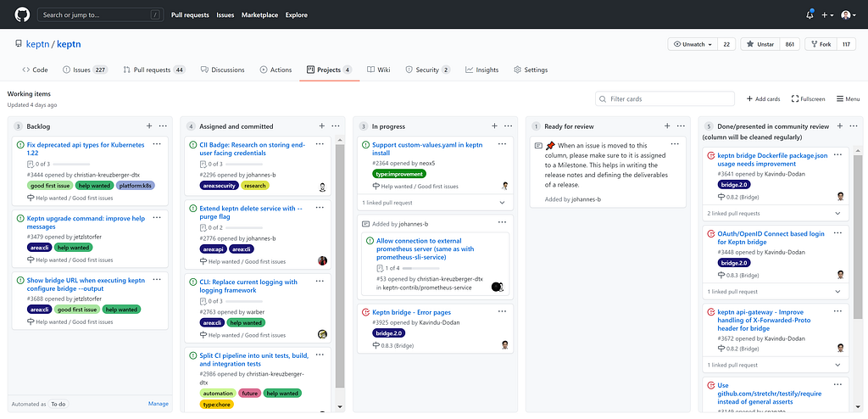
Task: Open the Security tab
Action: click(x=428, y=70)
